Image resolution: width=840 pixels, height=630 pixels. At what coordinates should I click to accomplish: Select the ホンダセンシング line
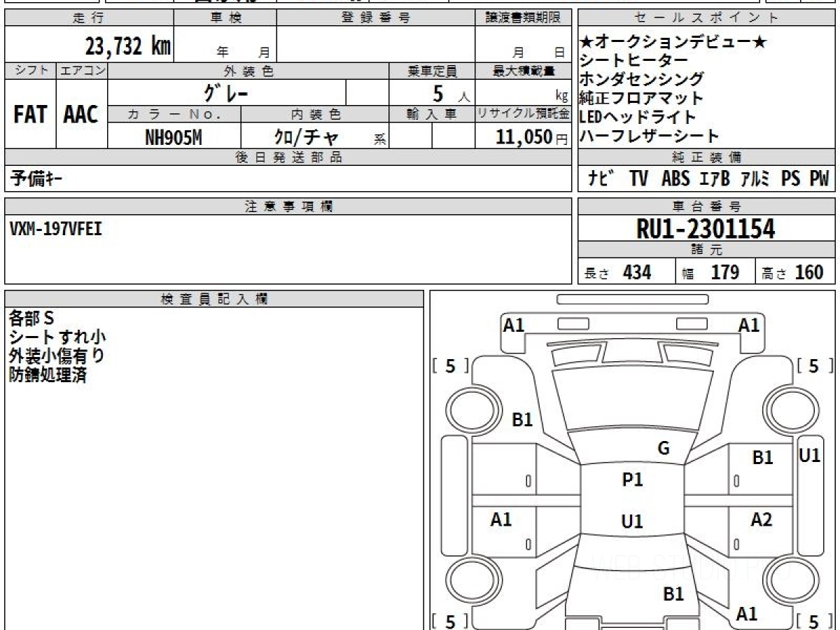point(642,79)
